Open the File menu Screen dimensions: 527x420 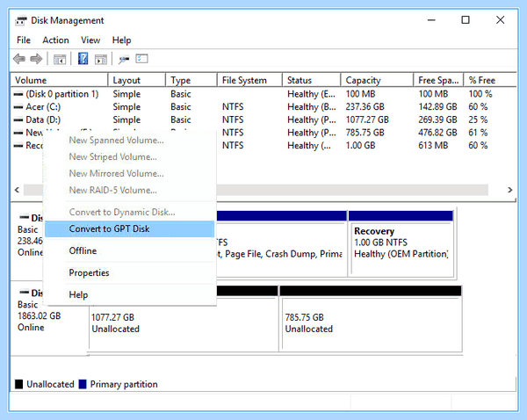(24, 40)
